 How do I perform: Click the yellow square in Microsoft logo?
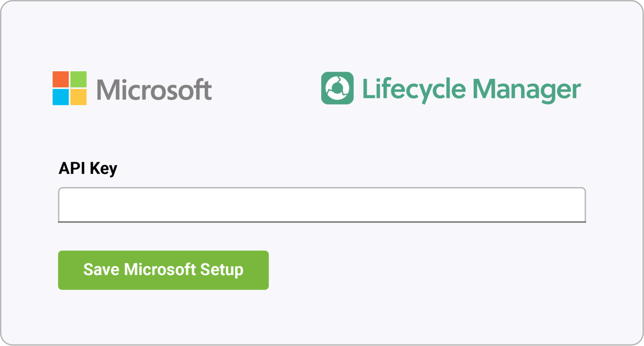(78, 97)
